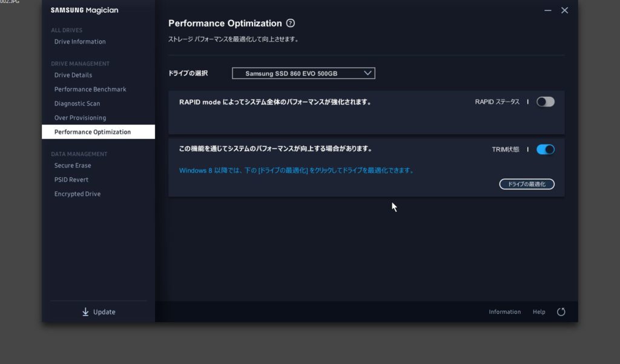Image resolution: width=620 pixels, height=364 pixels.
Task: Click the ドライブの選択 label
Action: click(188, 73)
